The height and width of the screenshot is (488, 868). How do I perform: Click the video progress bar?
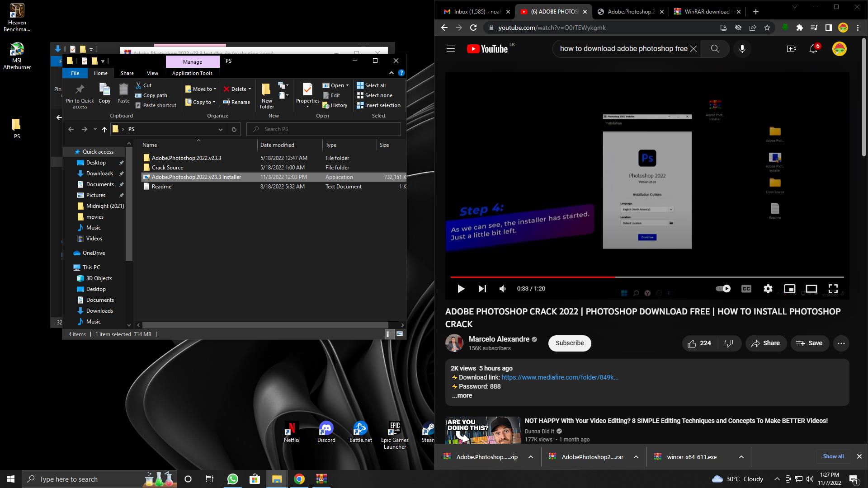(678, 277)
